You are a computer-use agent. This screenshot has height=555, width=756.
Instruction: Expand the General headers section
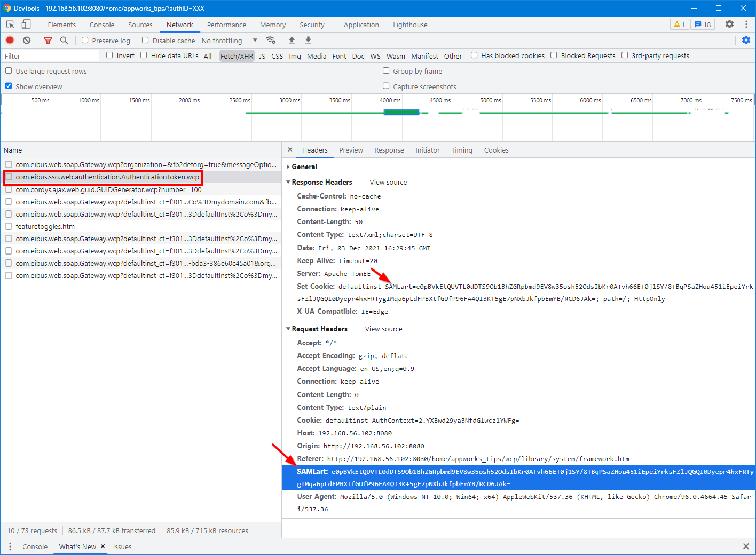[x=304, y=167]
